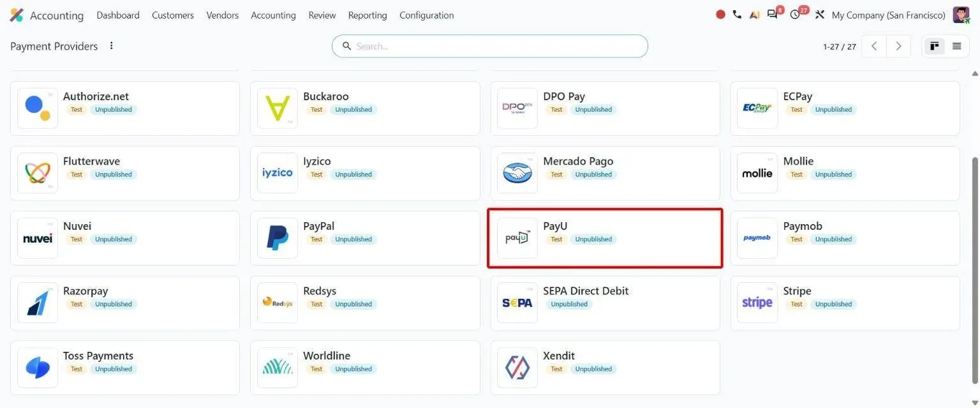
Task: Click the Flutterwave logo
Action: 38,173
